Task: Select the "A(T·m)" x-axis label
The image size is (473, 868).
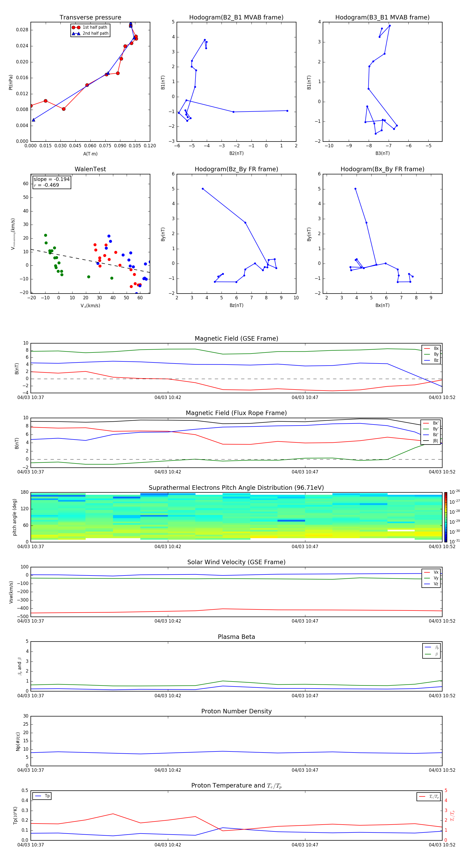Action: [x=90, y=154]
